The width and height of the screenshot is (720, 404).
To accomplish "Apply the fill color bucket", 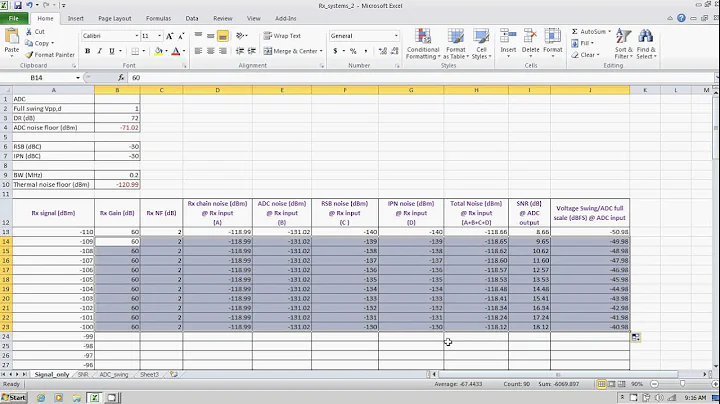I will (x=158, y=51).
